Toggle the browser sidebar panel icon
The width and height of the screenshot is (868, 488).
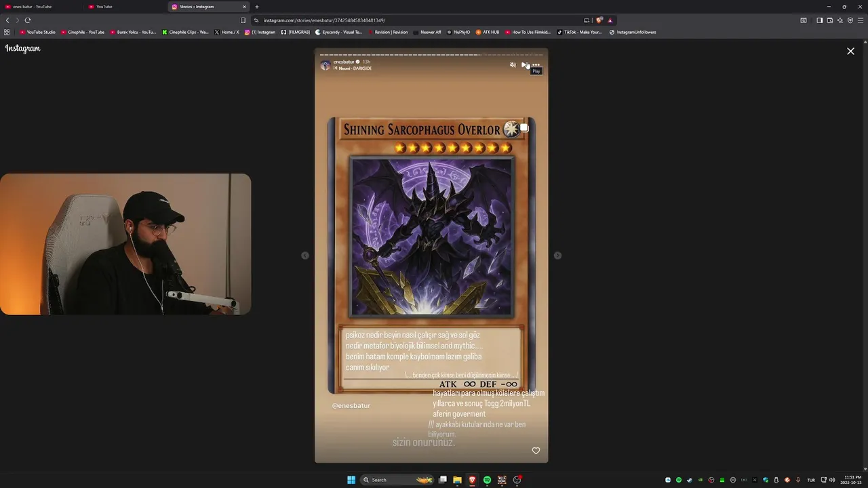pyautogui.click(x=819, y=20)
